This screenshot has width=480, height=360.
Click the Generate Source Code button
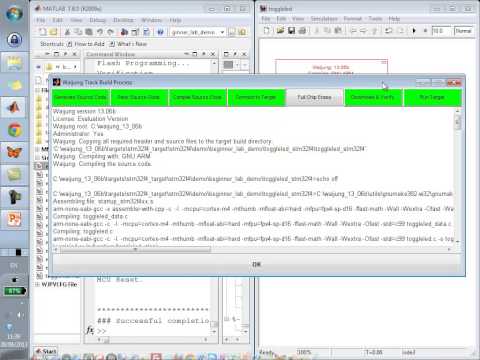[x=80, y=97]
